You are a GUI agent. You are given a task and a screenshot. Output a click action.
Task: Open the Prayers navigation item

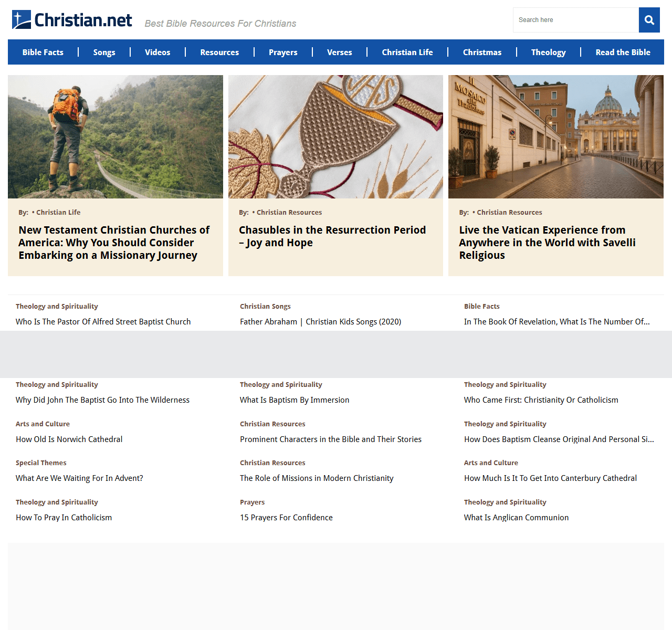283,52
